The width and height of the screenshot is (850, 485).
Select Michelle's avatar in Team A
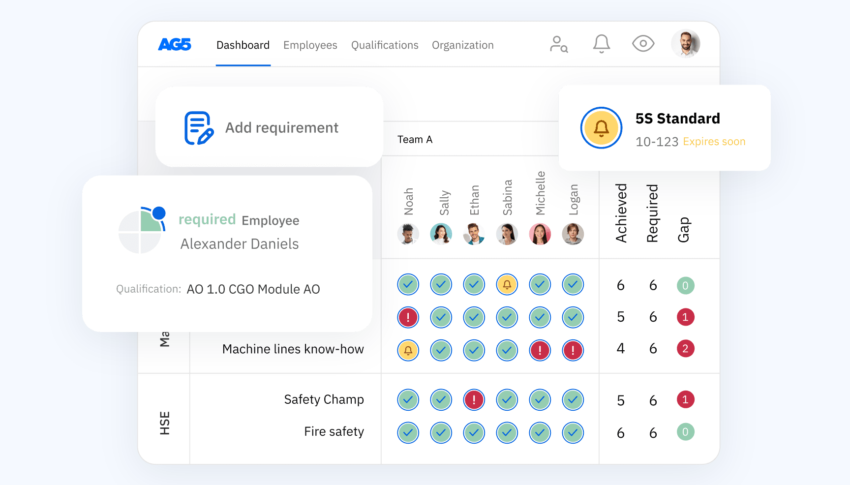click(540, 234)
